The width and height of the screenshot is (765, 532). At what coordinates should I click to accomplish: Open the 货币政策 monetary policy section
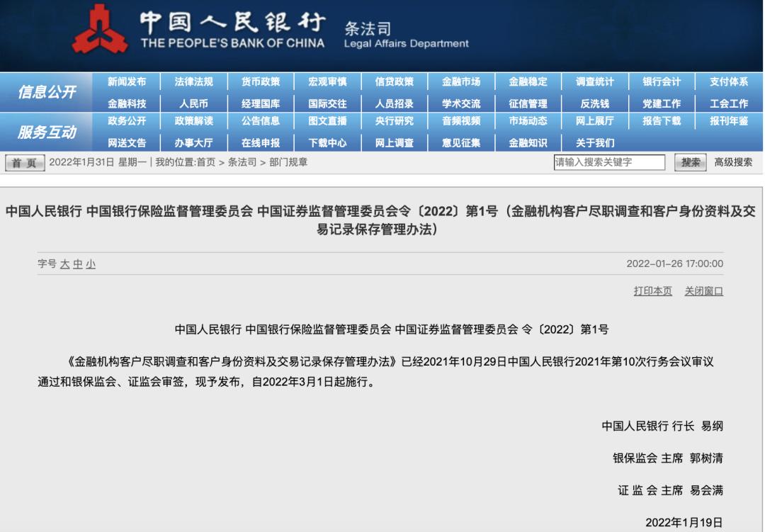point(261,81)
